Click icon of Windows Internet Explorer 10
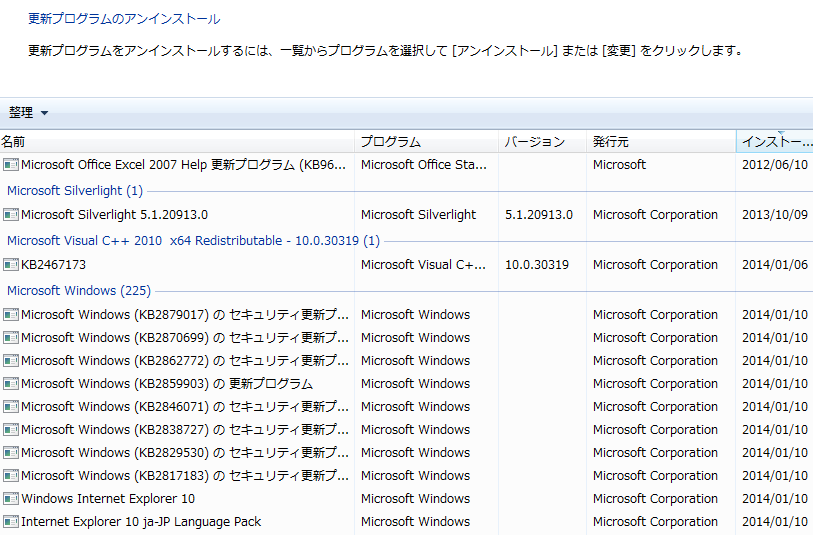 point(11,499)
